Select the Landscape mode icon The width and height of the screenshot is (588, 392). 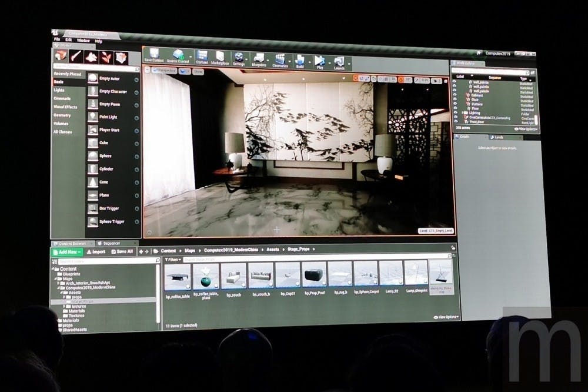click(x=91, y=57)
